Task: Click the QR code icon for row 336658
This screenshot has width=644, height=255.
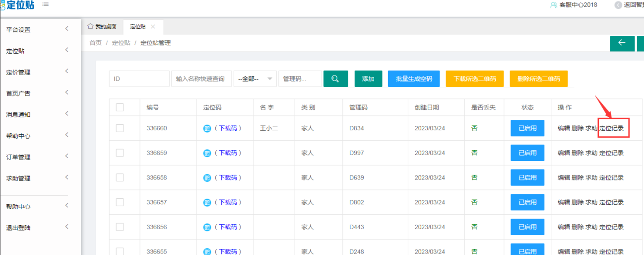Action: pyautogui.click(x=207, y=177)
